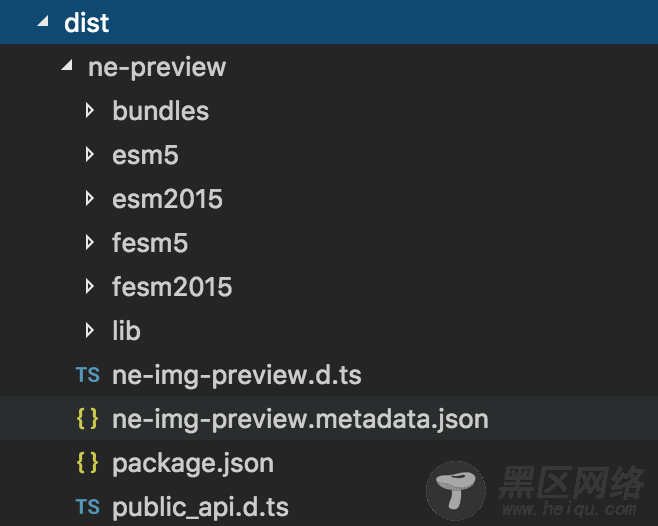
Task: Open ne-img-preview.d.ts file
Action: tap(237, 375)
